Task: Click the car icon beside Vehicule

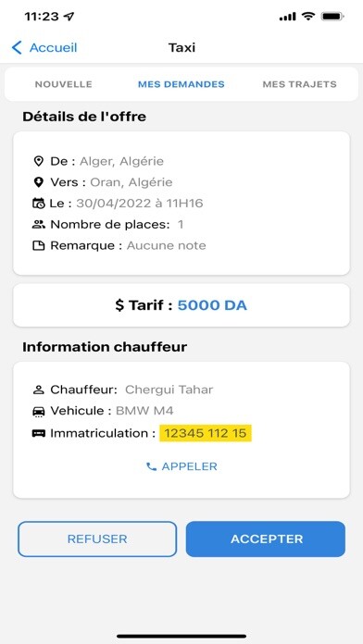Action: pos(38,411)
